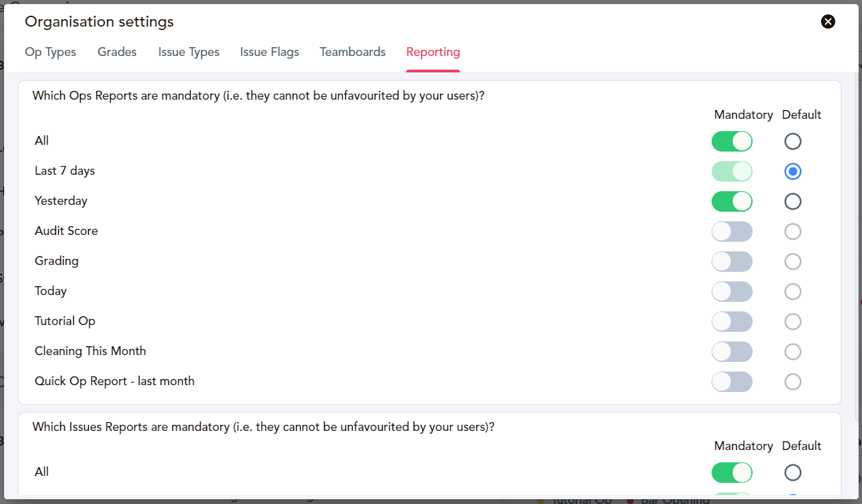Image resolution: width=862 pixels, height=504 pixels.
Task: Go to the Issue Types tab
Action: 189,52
